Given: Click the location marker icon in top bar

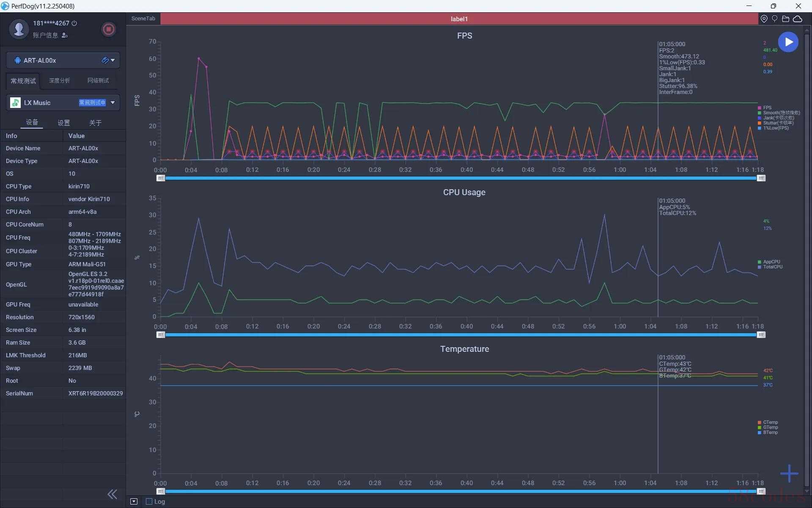Looking at the screenshot, I should 764,19.
